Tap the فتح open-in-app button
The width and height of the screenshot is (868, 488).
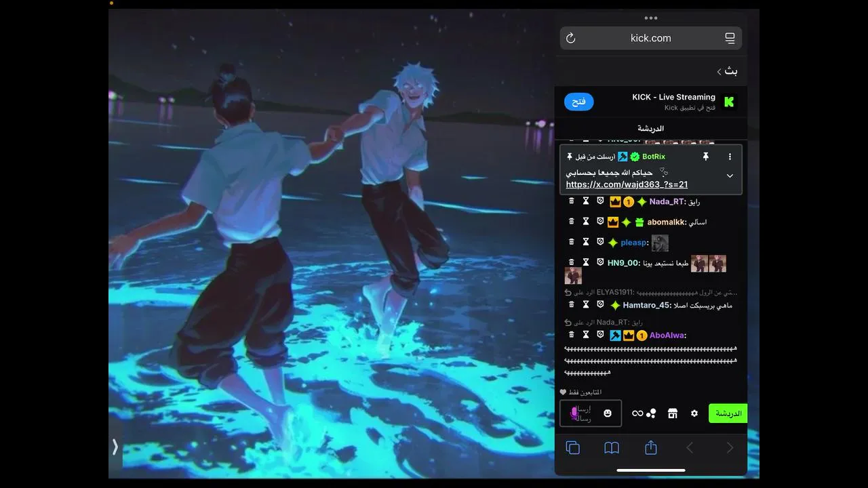tap(579, 102)
